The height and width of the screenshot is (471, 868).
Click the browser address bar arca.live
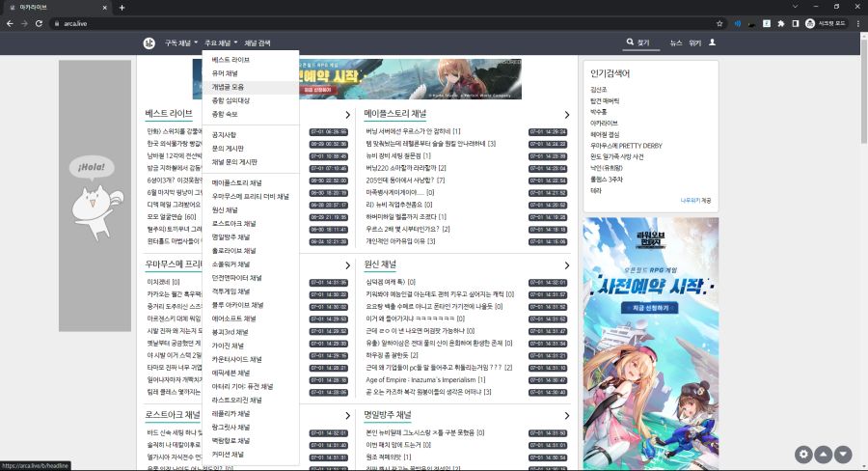point(382,23)
